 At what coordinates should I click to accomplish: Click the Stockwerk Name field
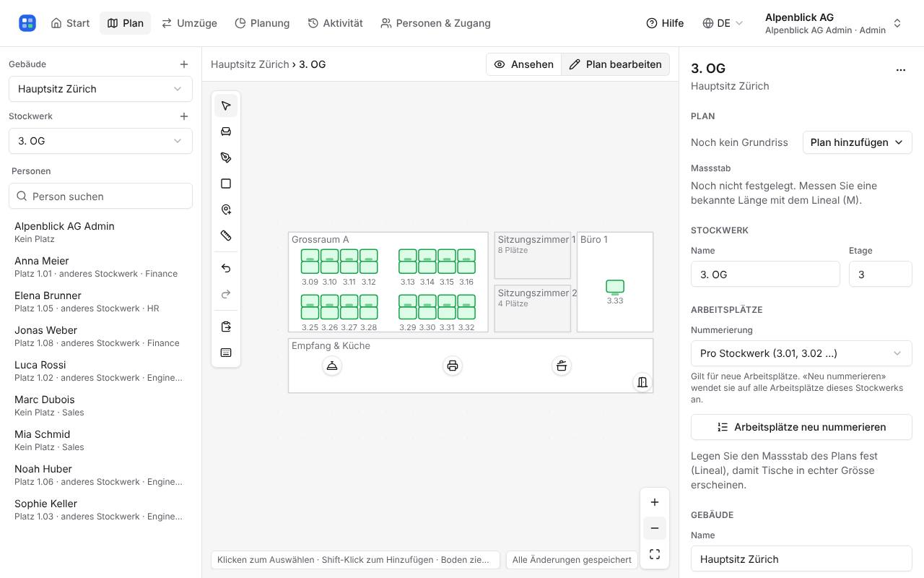[x=765, y=275]
